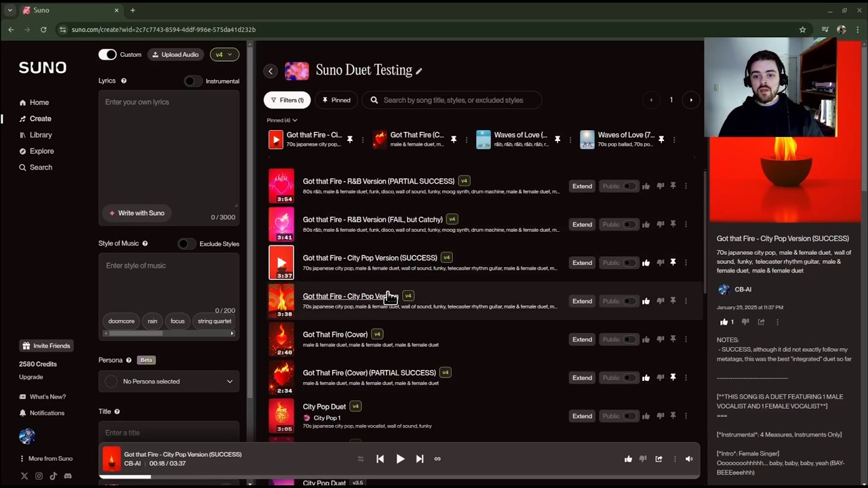Unpin Waves of Love in pinned row
This screenshot has width=868, height=488.
point(557,139)
